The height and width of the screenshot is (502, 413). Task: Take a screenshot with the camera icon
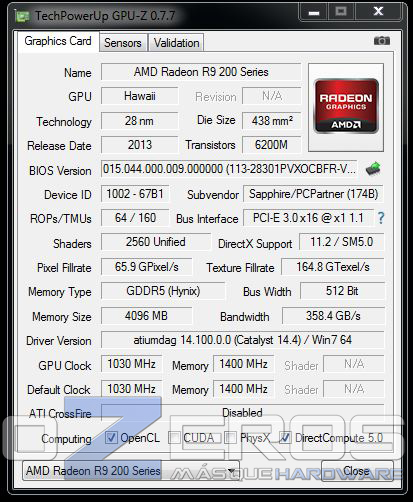382,41
